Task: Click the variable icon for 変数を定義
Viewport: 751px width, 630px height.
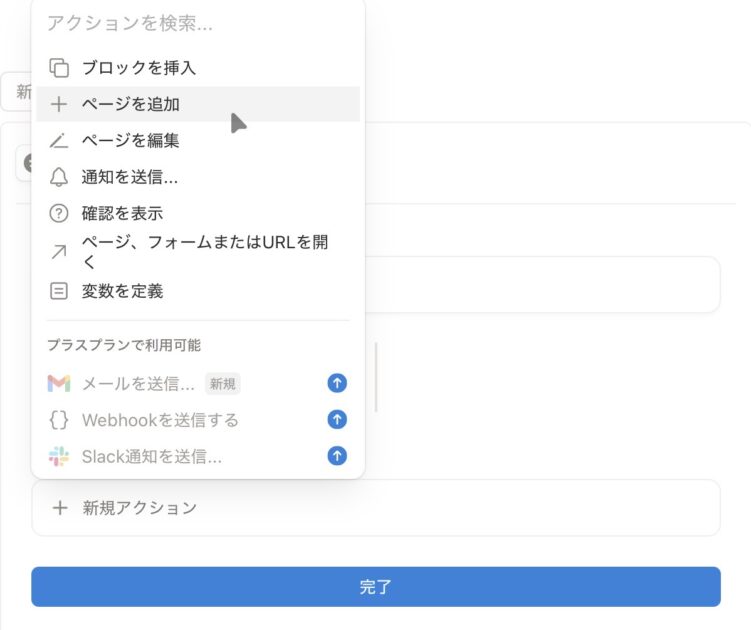Action: [59, 291]
